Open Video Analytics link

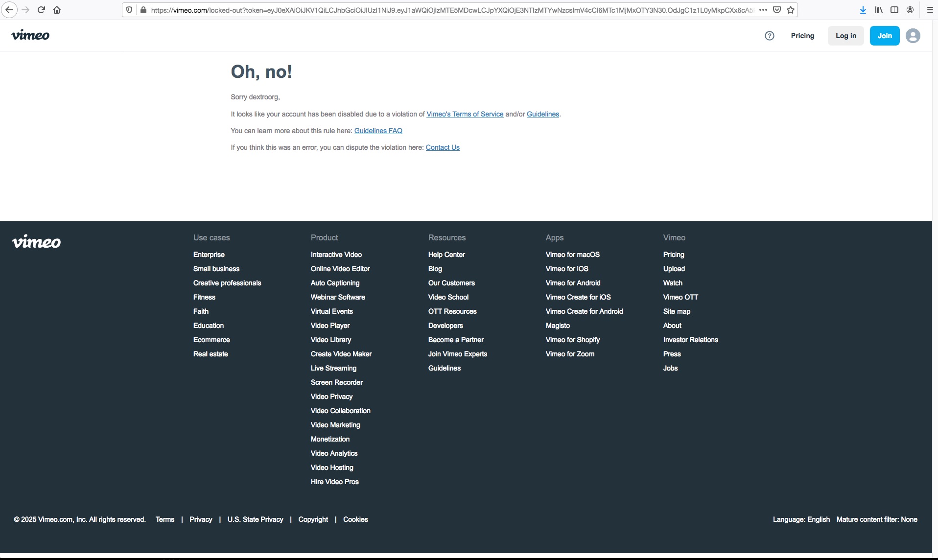(x=334, y=453)
